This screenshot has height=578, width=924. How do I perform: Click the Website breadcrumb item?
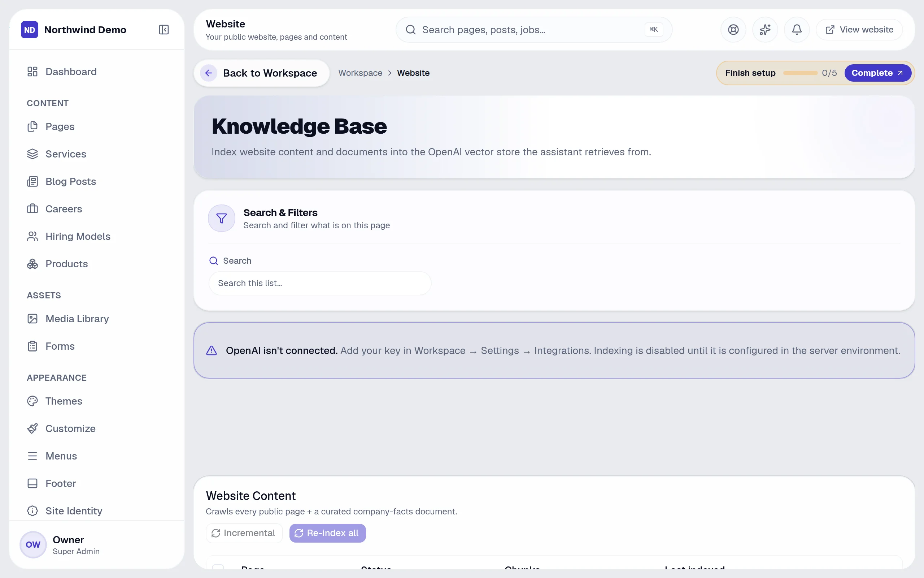coord(413,73)
